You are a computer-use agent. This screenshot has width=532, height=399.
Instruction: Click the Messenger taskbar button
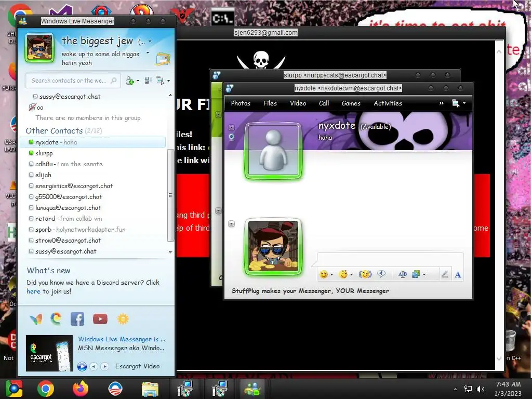[252, 389]
